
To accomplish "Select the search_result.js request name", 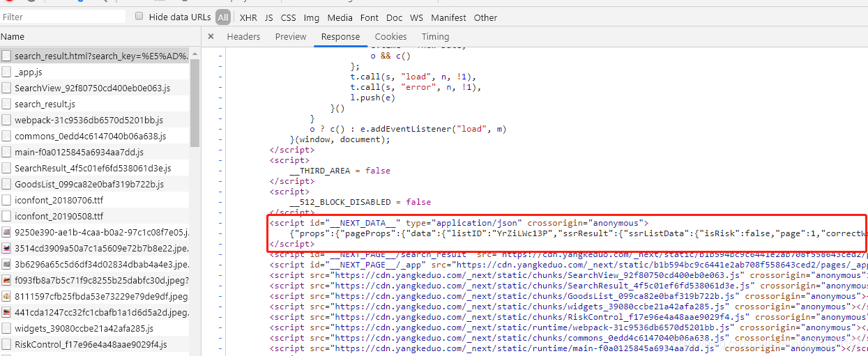I will (45, 104).
